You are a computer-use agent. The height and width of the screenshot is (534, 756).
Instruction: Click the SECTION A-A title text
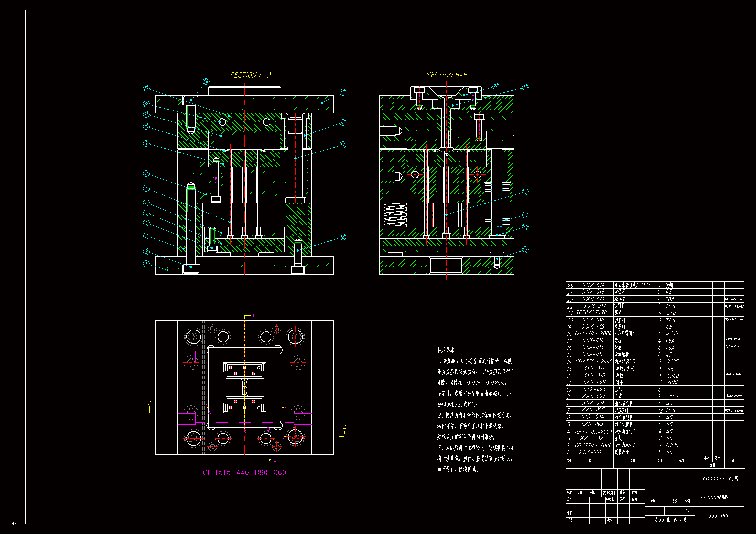pos(251,75)
